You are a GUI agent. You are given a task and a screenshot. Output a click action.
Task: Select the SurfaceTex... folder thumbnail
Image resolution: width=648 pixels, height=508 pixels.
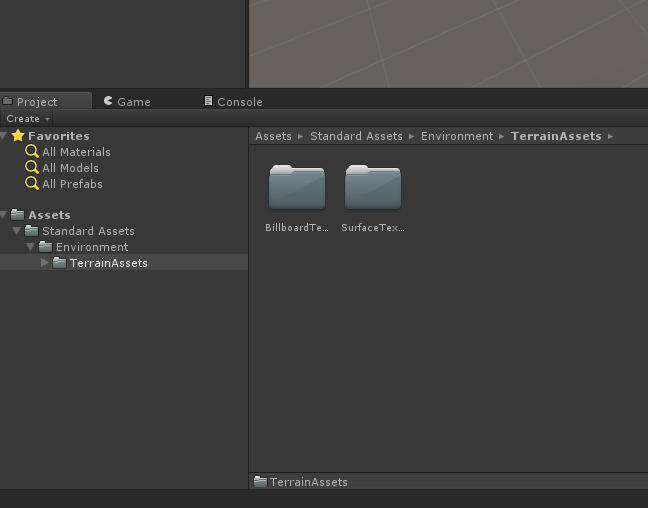click(373, 187)
